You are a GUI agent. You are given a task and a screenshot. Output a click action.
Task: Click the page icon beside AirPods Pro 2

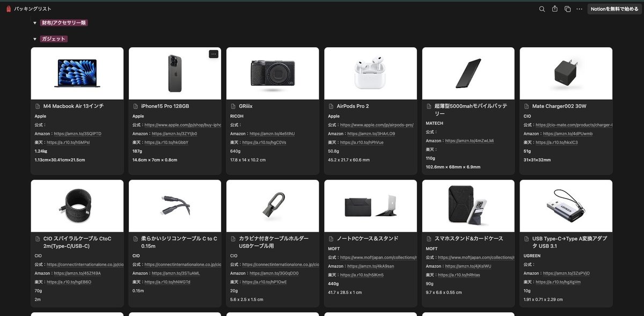pyautogui.click(x=331, y=106)
